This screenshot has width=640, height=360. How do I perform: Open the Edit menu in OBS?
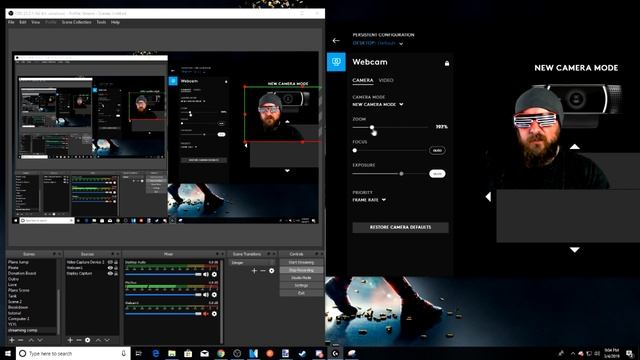23,22
